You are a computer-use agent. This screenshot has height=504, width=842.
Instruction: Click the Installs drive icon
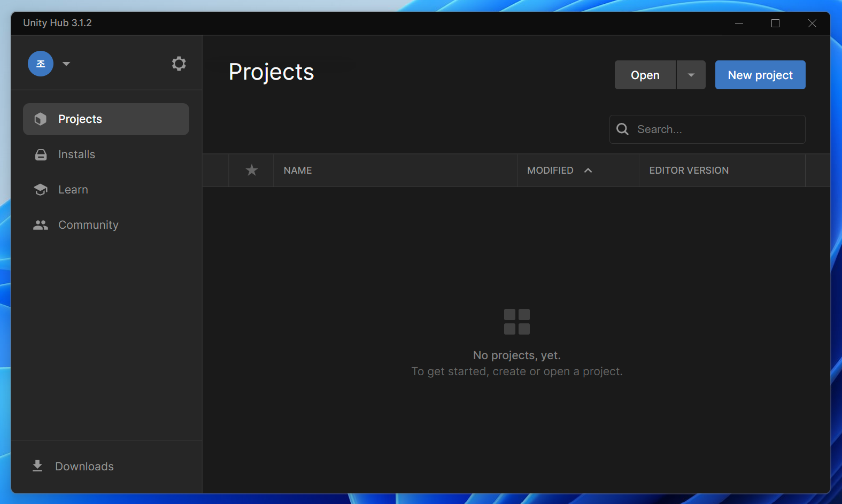(x=41, y=154)
